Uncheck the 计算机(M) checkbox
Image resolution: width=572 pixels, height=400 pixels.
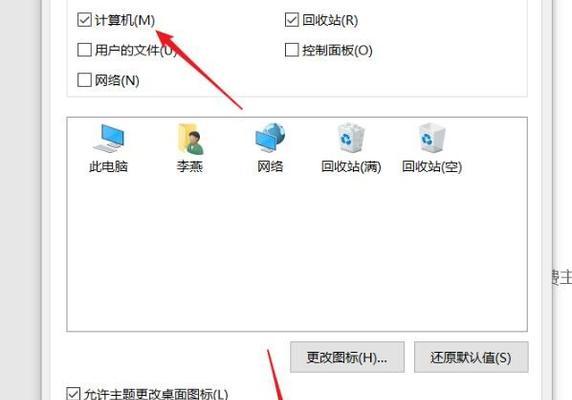tap(84, 20)
